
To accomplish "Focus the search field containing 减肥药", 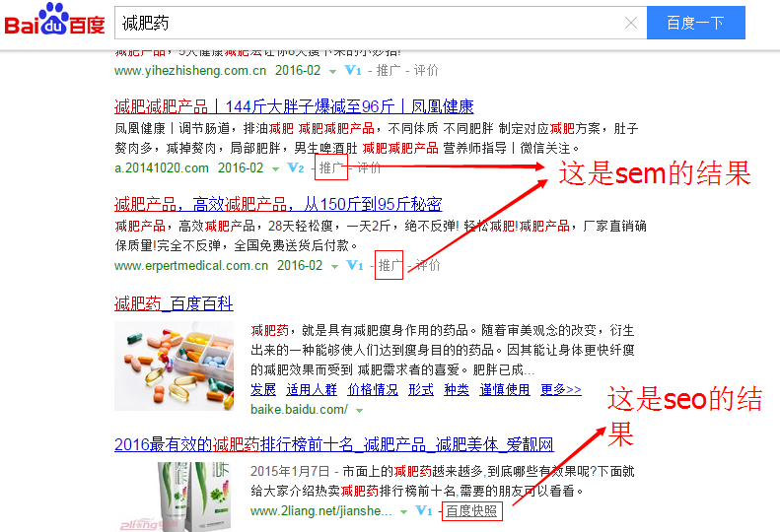I will 368,23.
